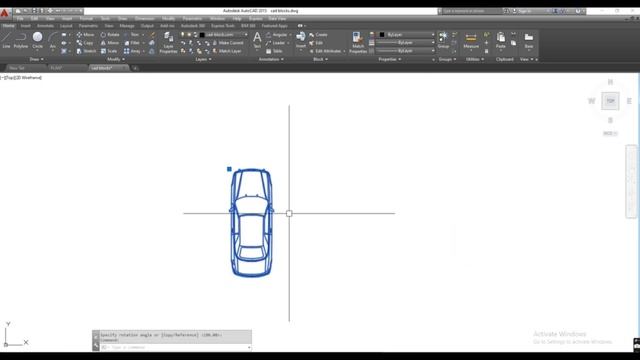Select the Arc tool

[x=53, y=41]
